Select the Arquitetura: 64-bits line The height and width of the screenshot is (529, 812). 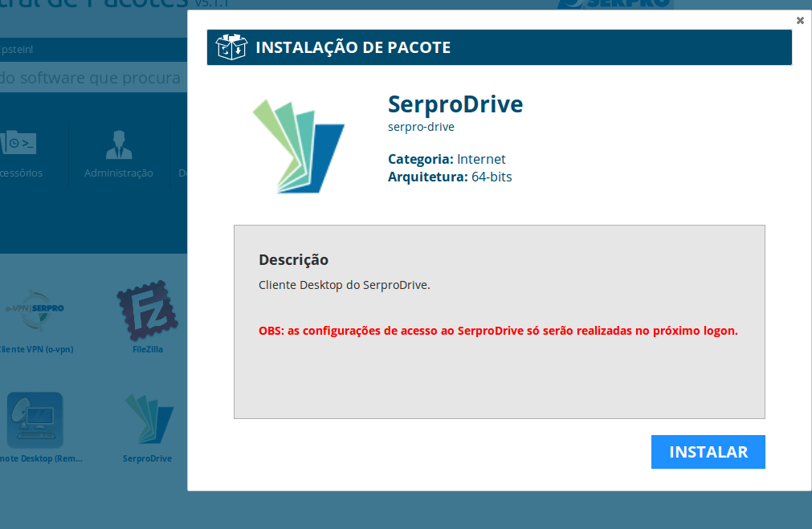pyautogui.click(x=450, y=177)
